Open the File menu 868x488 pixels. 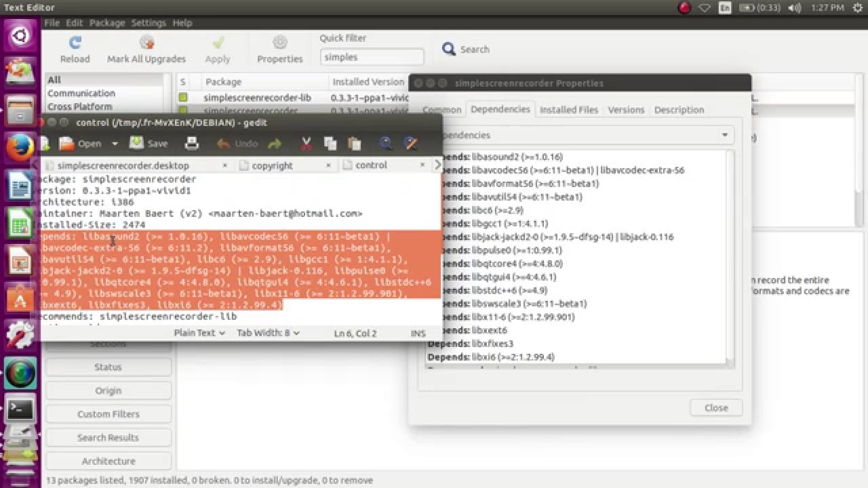tap(52, 22)
